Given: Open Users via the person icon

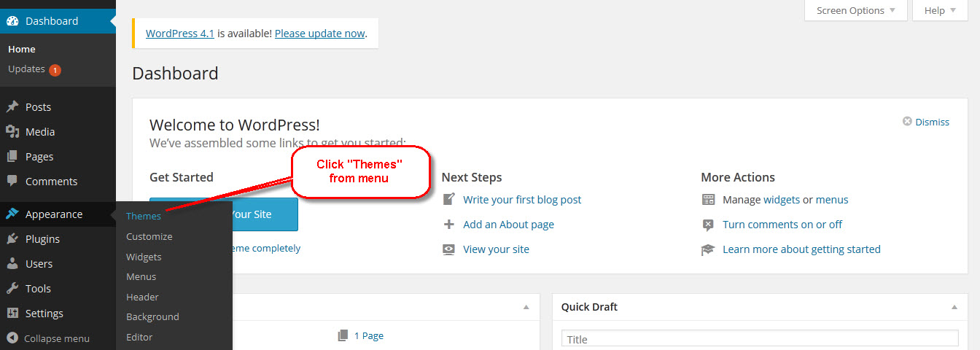Looking at the screenshot, I should 12,264.
